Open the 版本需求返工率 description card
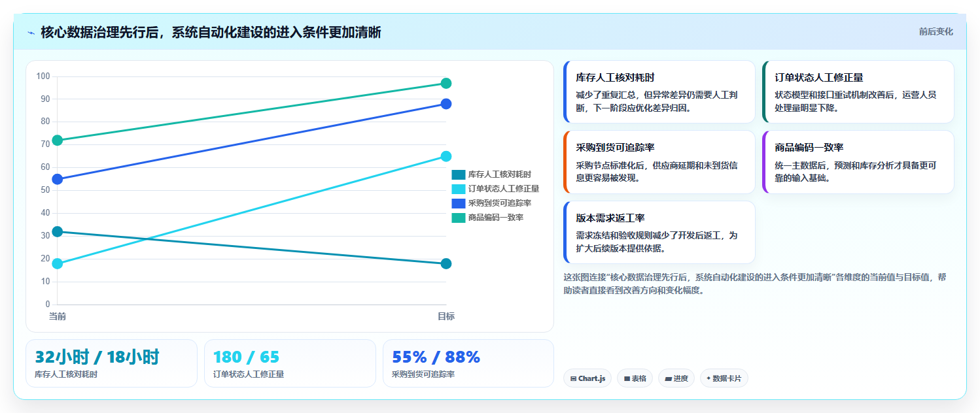980x413 pixels. [659, 233]
